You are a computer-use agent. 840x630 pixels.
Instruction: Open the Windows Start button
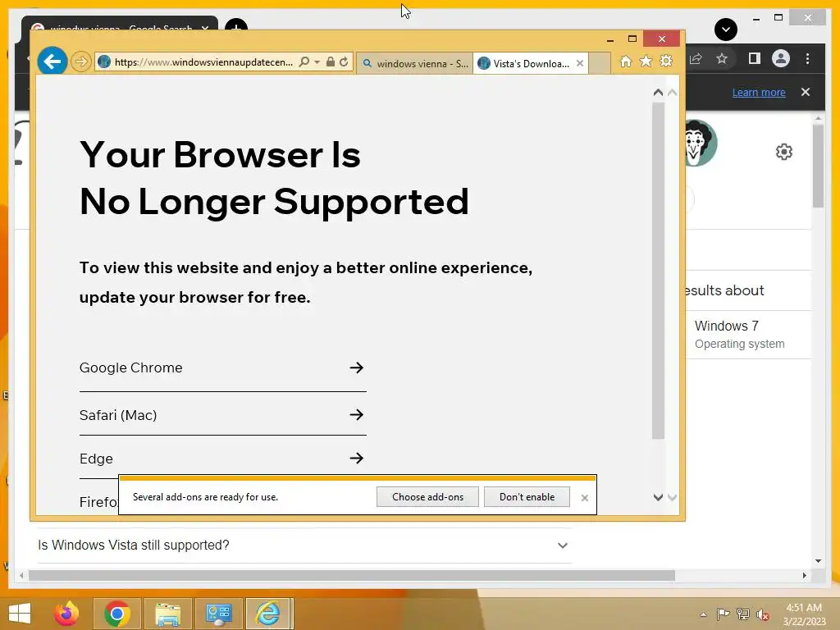[x=20, y=614]
